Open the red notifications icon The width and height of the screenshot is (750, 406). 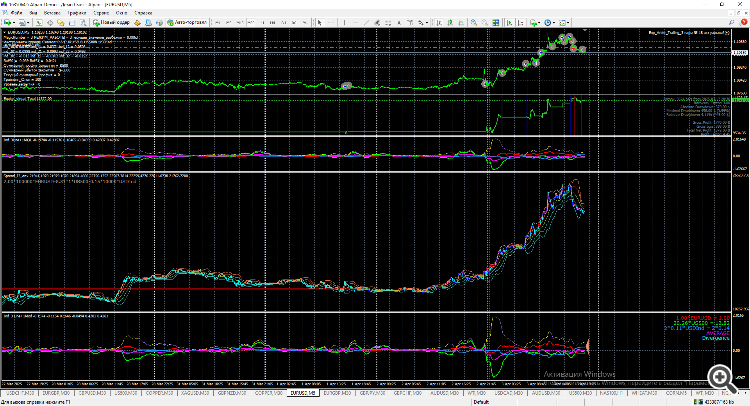coord(743,22)
